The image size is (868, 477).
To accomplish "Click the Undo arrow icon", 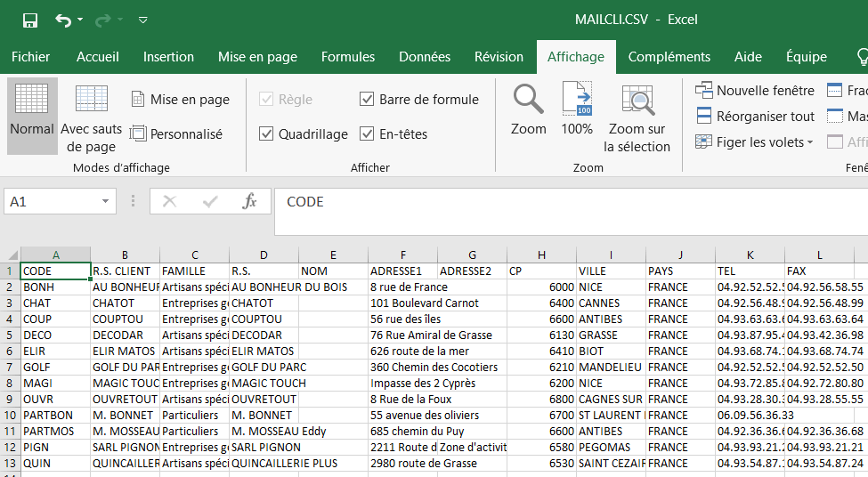I will (62, 20).
